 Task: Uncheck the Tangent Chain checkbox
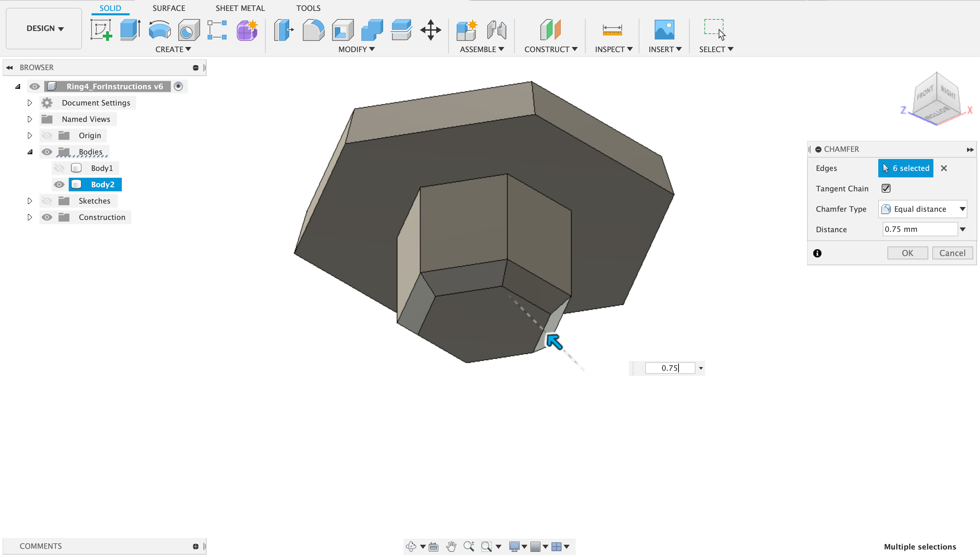tap(886, 188)
